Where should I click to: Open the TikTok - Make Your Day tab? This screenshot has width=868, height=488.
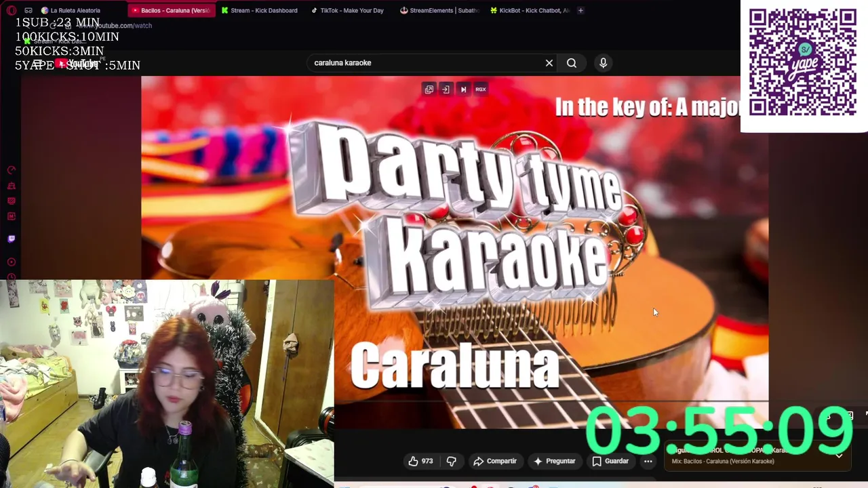348,10
